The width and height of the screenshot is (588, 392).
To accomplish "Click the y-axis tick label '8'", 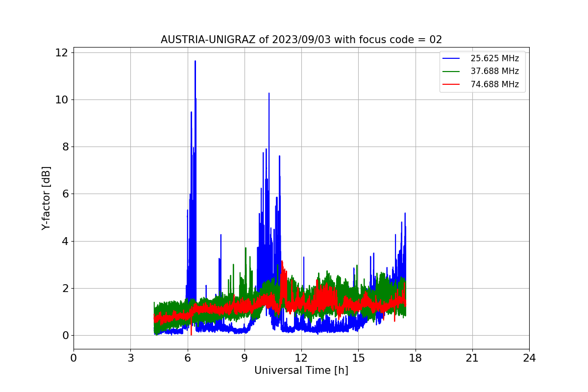I will (65, 147).
